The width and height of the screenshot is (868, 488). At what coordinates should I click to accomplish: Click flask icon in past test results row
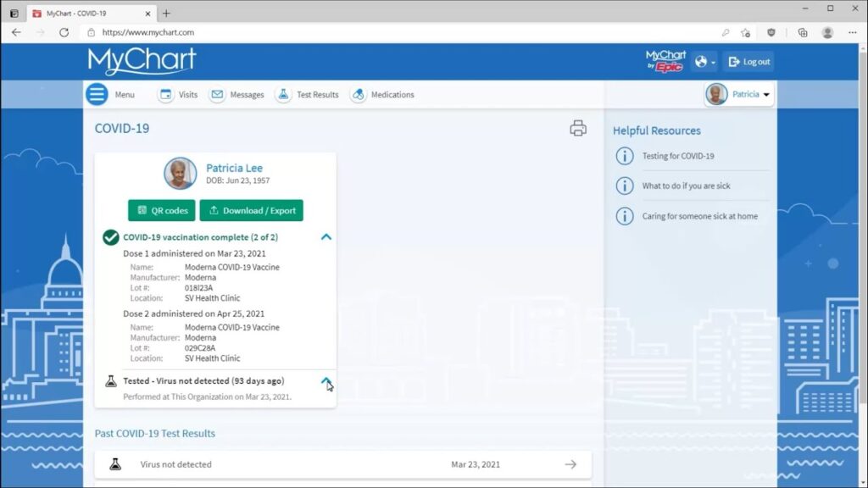(115, 464)
